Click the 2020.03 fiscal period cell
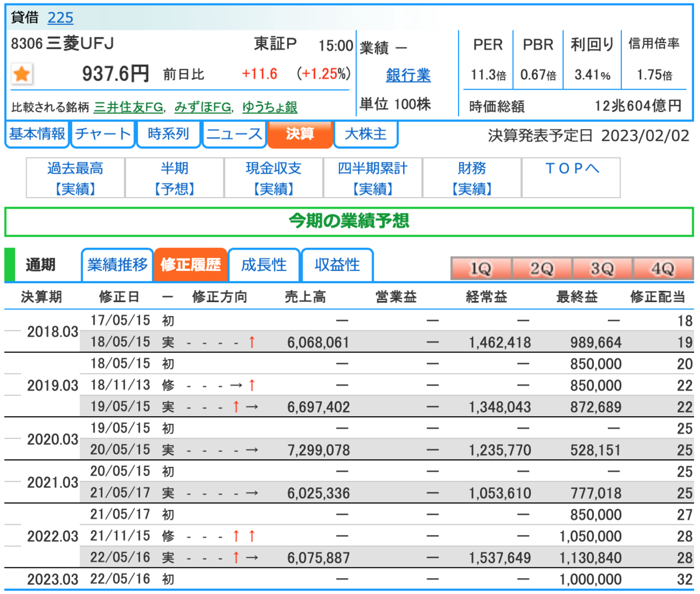 52,440
